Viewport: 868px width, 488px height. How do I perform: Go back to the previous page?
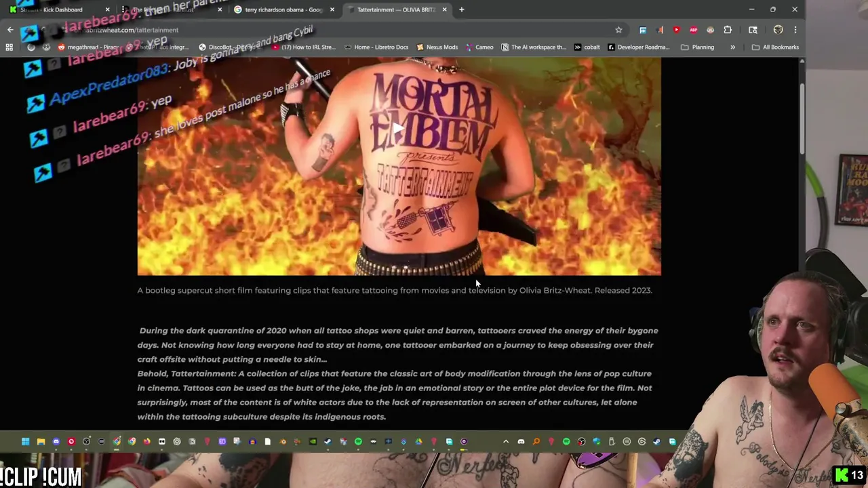tap(10, 30)
